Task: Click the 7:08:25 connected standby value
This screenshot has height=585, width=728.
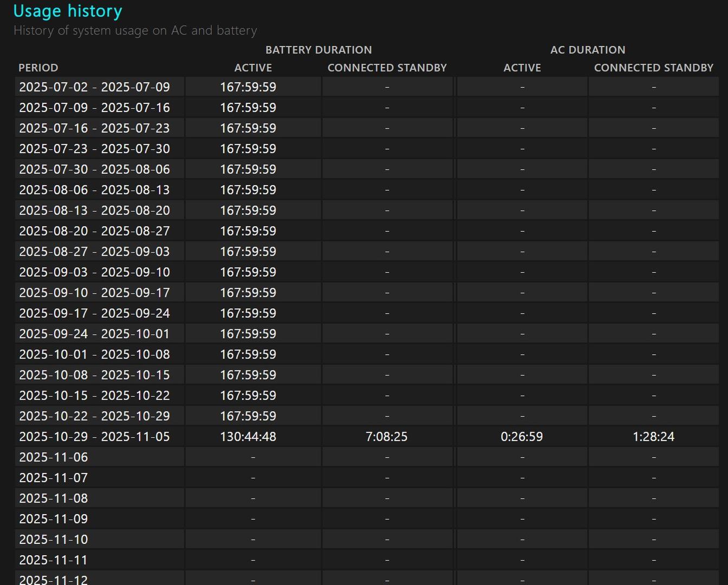Action: 387,437
